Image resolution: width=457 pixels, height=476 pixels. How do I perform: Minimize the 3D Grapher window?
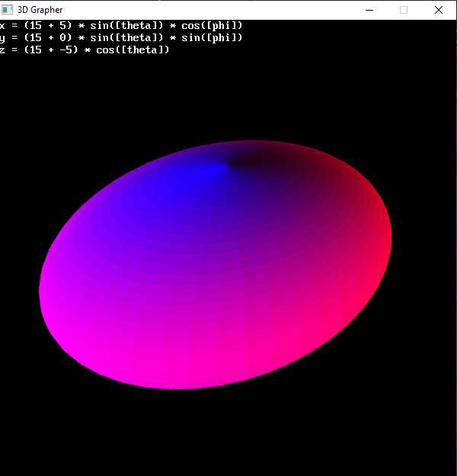(369, 10)
